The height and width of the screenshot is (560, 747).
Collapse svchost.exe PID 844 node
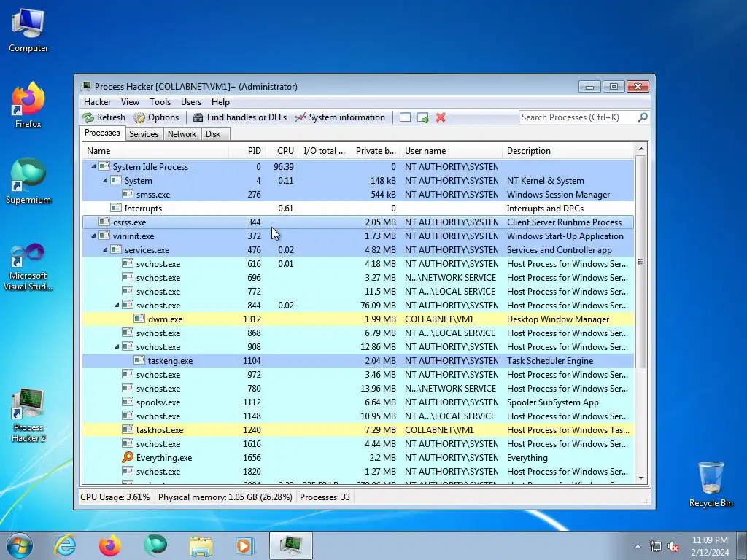point(117,306)
